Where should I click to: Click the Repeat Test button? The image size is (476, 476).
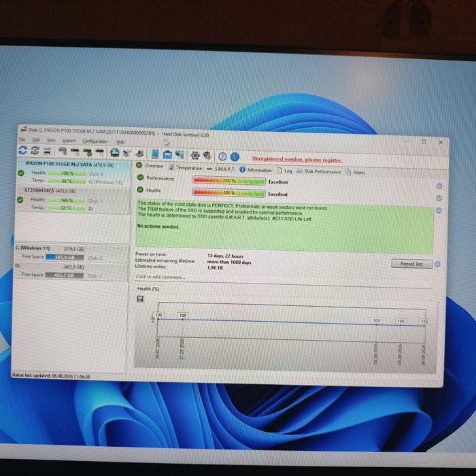tap(412, 264)
